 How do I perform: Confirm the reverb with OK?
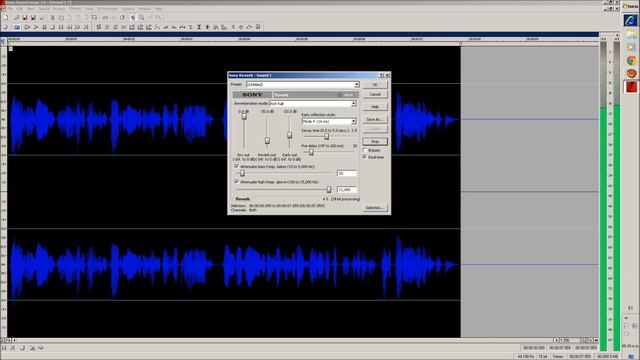[375, 84]
